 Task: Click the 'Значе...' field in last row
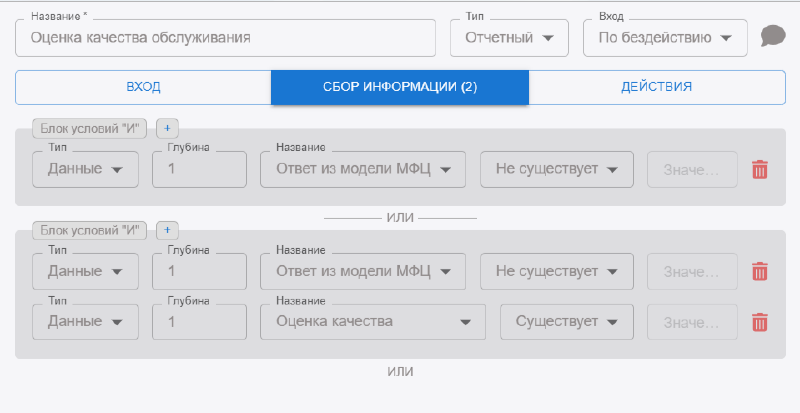(x=692, y=322)
